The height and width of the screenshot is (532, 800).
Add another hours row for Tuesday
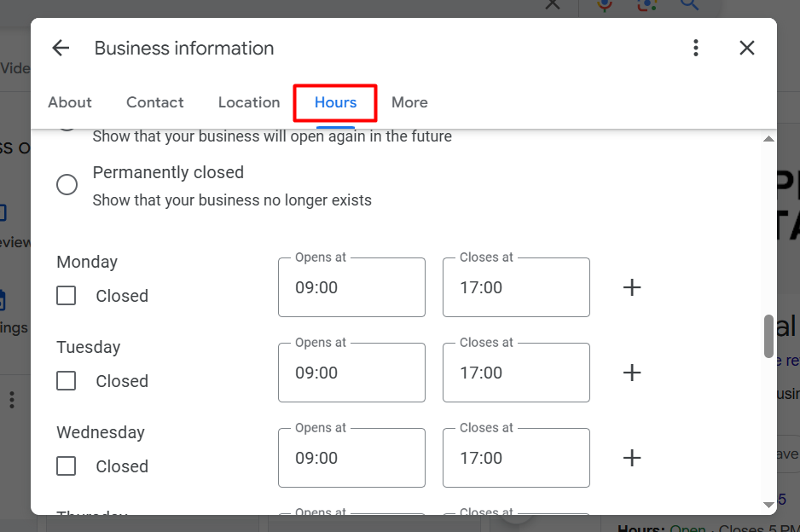tap(632, 373)
